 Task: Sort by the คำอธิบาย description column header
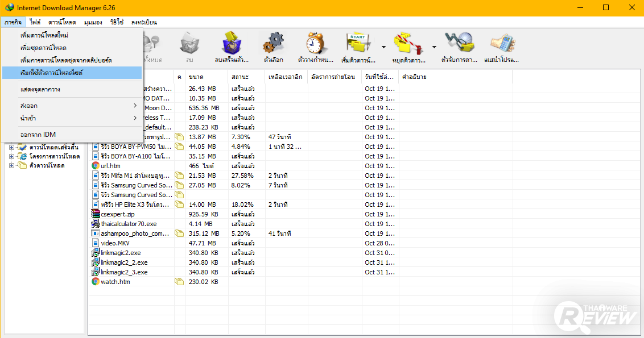point(456,77)
